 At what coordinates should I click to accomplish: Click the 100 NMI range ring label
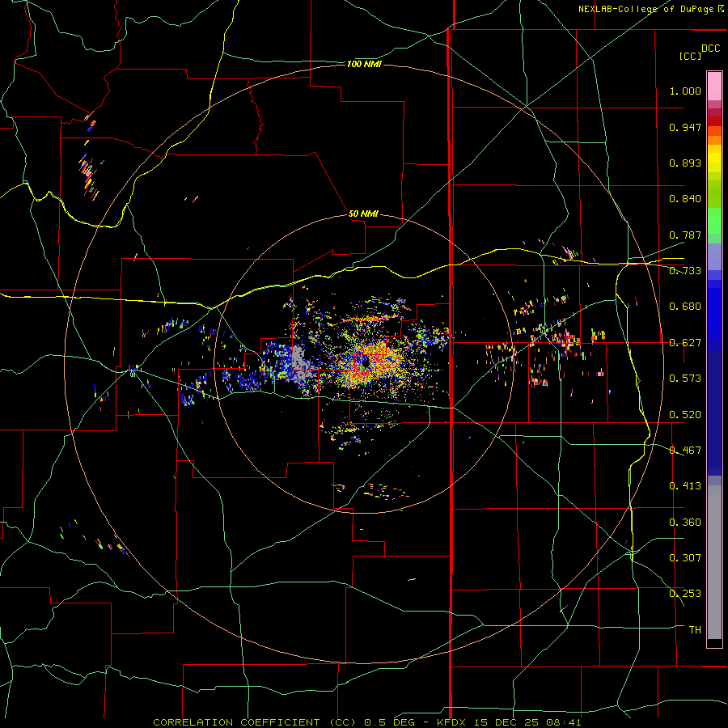tap(364, 64)
